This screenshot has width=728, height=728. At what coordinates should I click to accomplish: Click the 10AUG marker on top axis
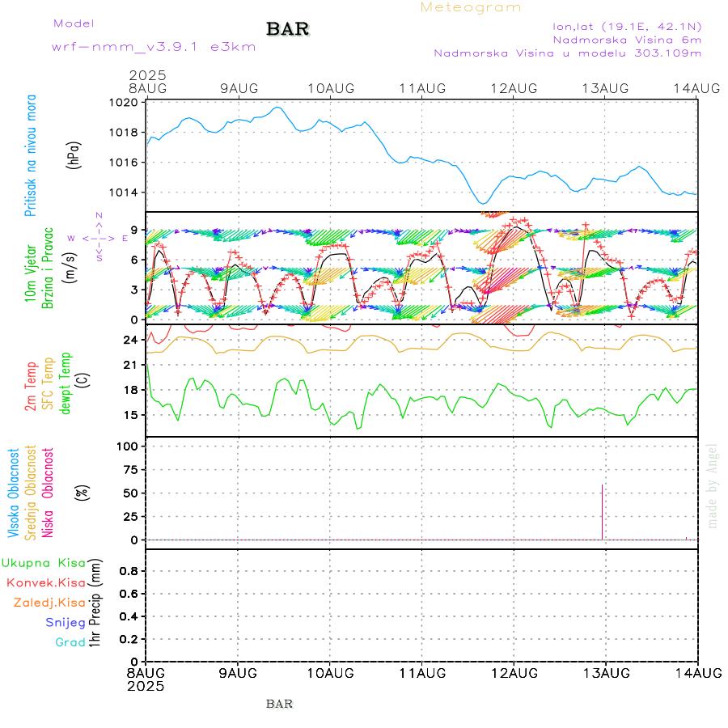pos(330,87)
